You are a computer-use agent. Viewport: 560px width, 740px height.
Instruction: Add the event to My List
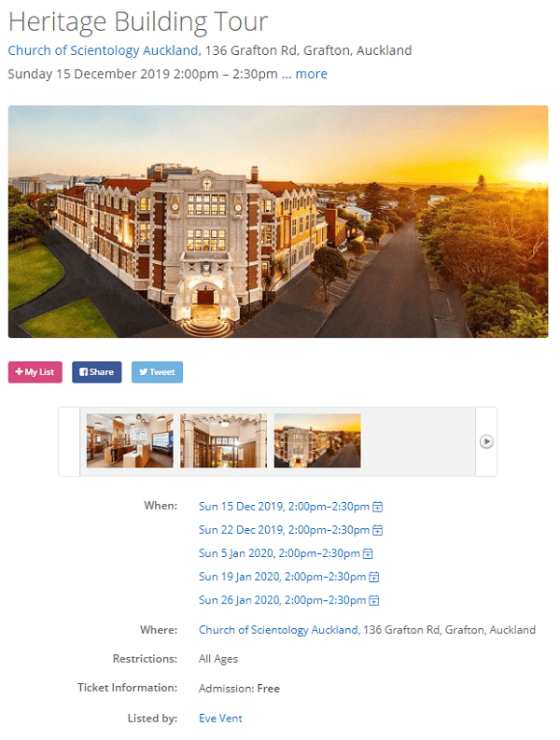pyautogui.click(x=35, y=372)
